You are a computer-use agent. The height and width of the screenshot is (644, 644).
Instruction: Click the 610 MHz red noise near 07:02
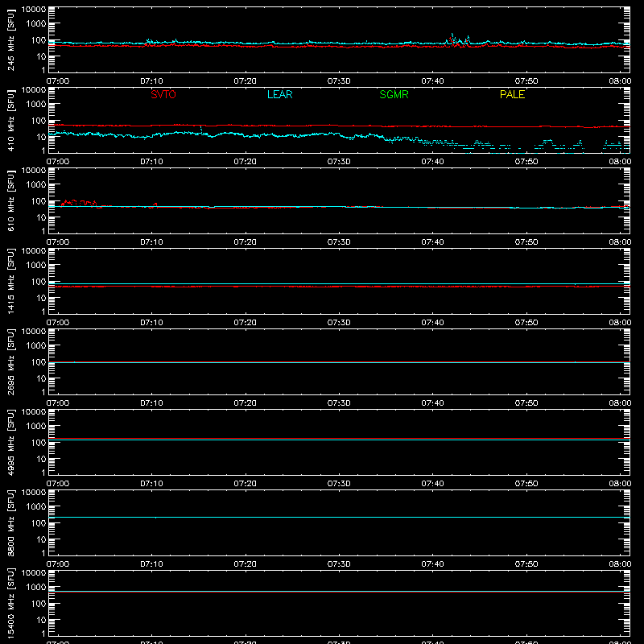pos(79,203)
